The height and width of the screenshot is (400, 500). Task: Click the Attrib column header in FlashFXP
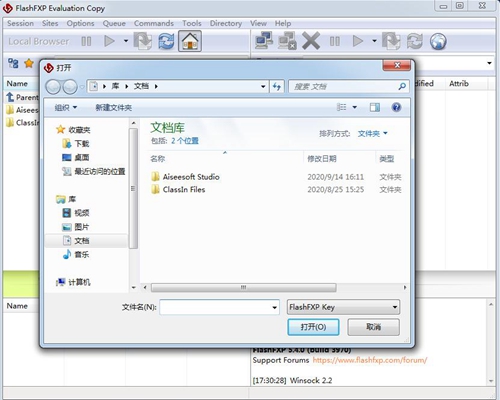[459, 84]
